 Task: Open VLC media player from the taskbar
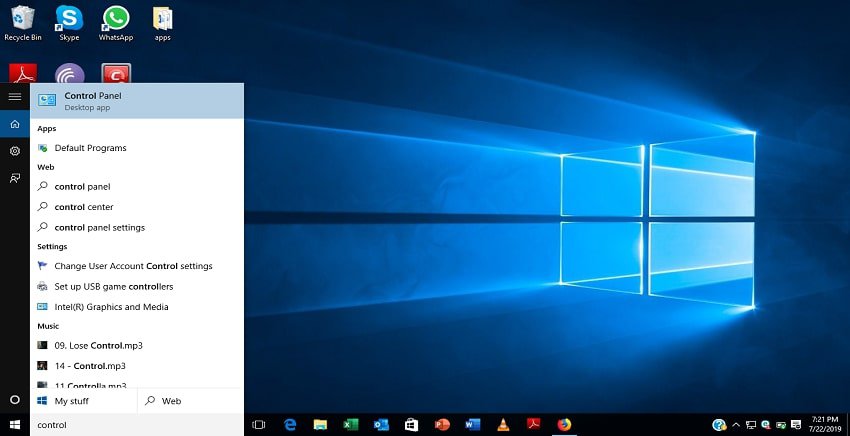pos(503,425)
